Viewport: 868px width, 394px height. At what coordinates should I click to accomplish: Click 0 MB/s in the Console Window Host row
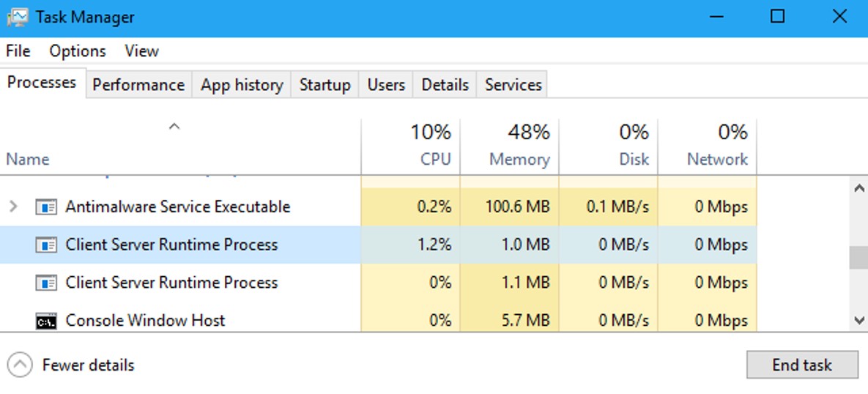(624, 321)
